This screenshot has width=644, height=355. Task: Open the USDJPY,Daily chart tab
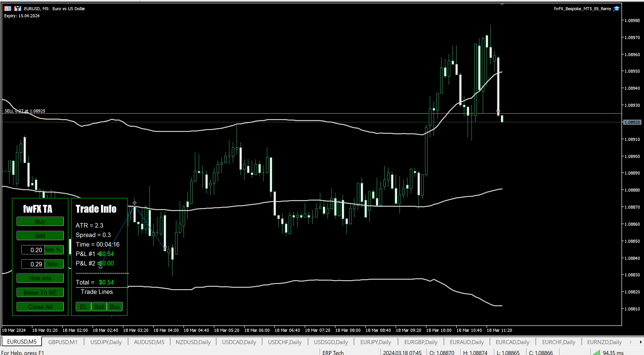coord(106,342)
